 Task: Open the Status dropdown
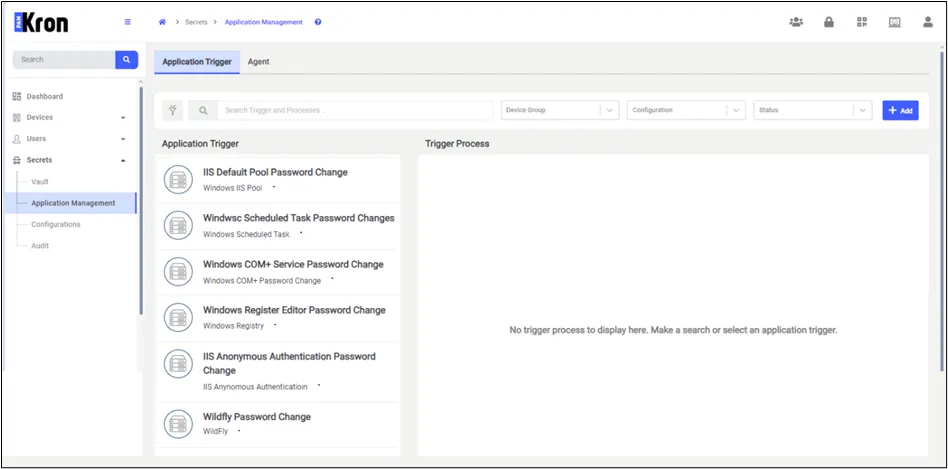813,110
